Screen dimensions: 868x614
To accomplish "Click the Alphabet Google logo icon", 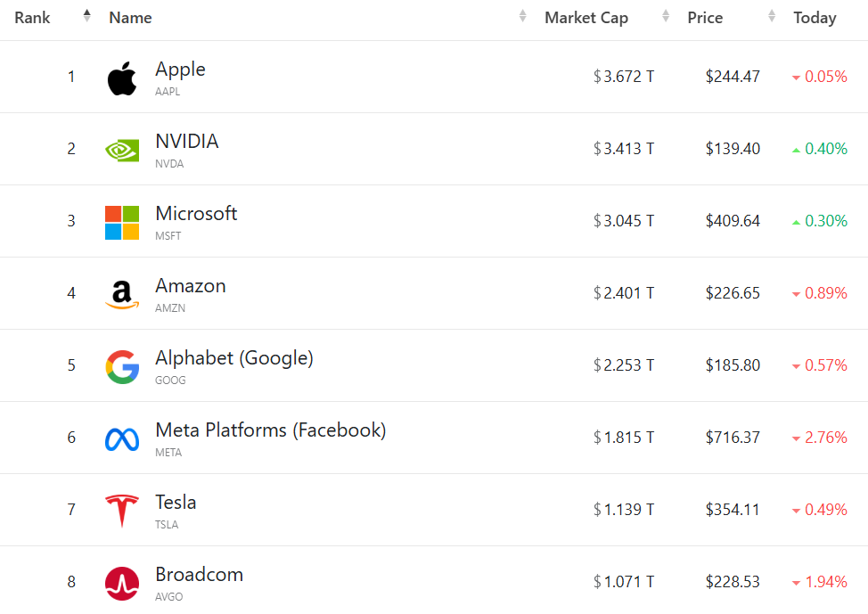I will 122,366.
